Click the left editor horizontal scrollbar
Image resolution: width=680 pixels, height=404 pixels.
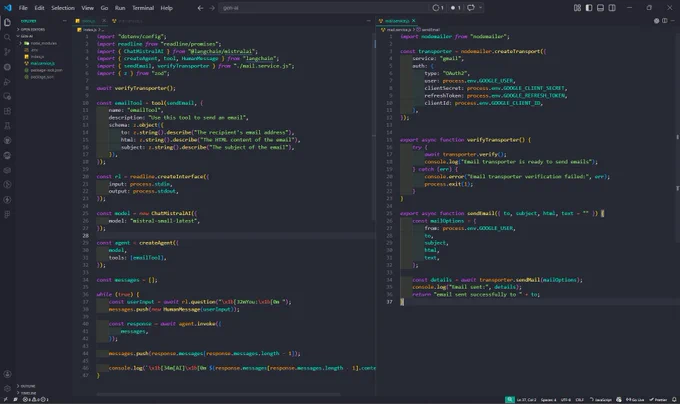pos(218,394)
